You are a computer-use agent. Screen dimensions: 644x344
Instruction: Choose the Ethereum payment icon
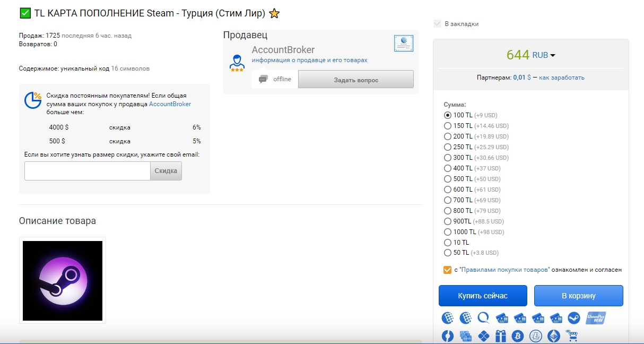pyautogui.click(x=554, y=336)
